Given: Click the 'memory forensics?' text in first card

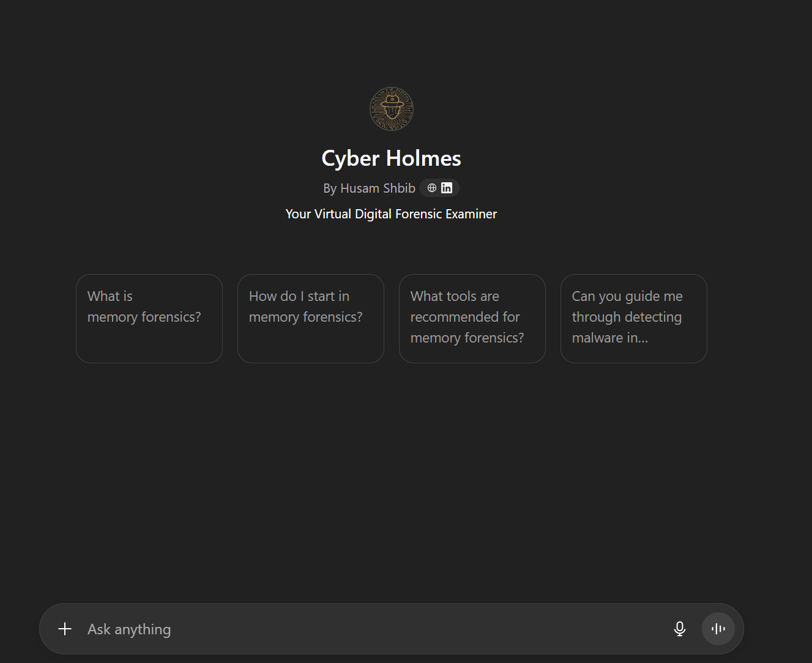Looking at the screenshot, I should pos(144,317).
